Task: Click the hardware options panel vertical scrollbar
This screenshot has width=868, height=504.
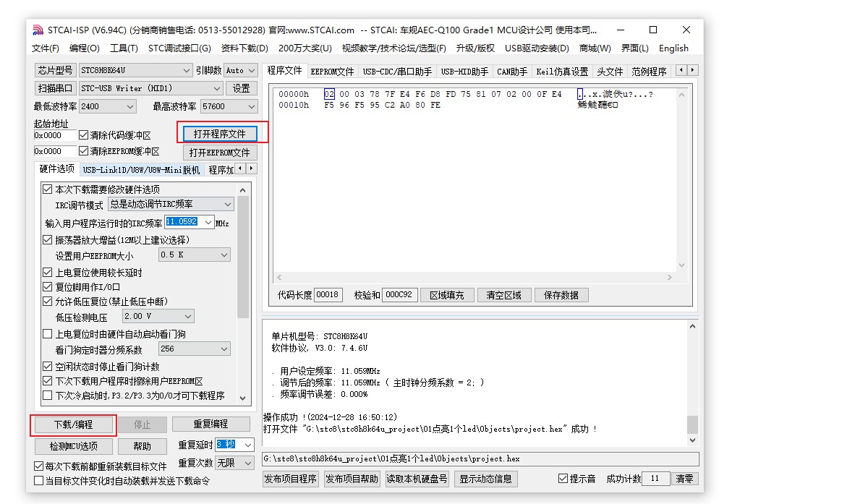Action: [243, 293]
